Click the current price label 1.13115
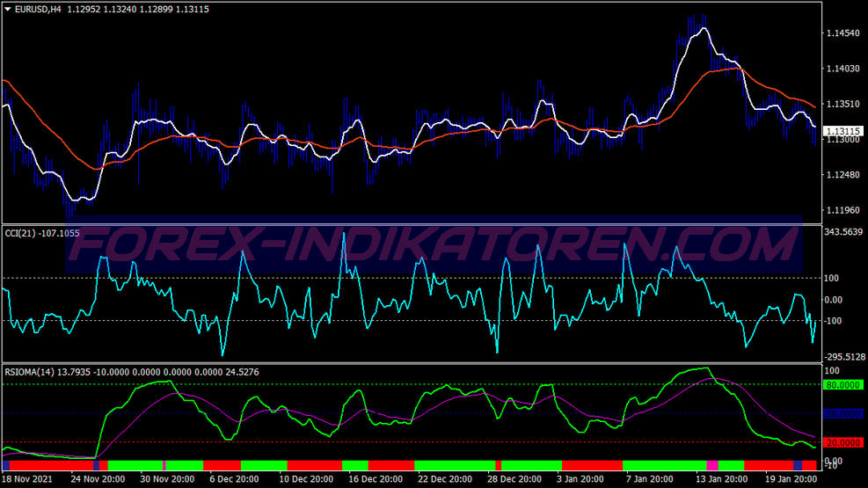The width and height of the screenshot is (868, 488). click(842, 131)
